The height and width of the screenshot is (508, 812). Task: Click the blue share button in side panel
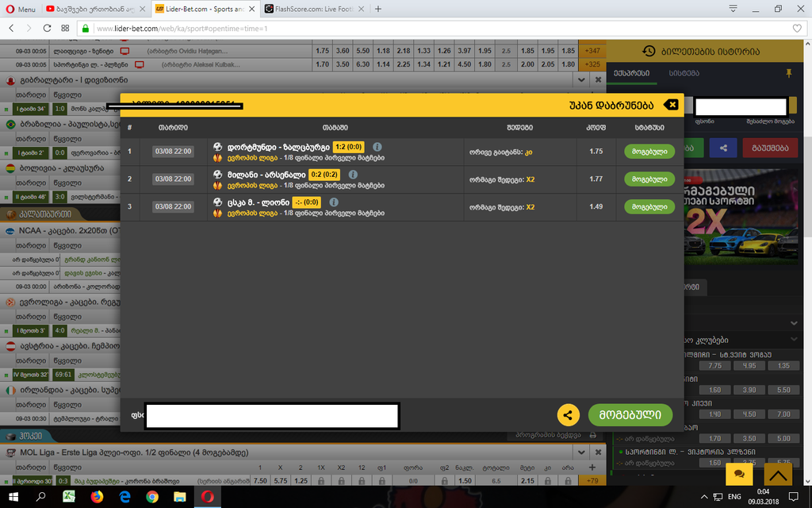point(723,148)
